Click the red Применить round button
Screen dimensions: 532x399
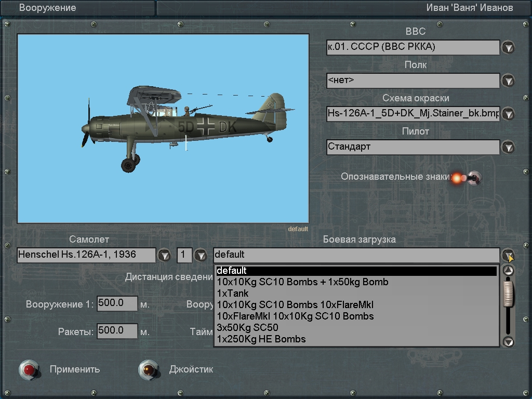(x=29, y=369)
